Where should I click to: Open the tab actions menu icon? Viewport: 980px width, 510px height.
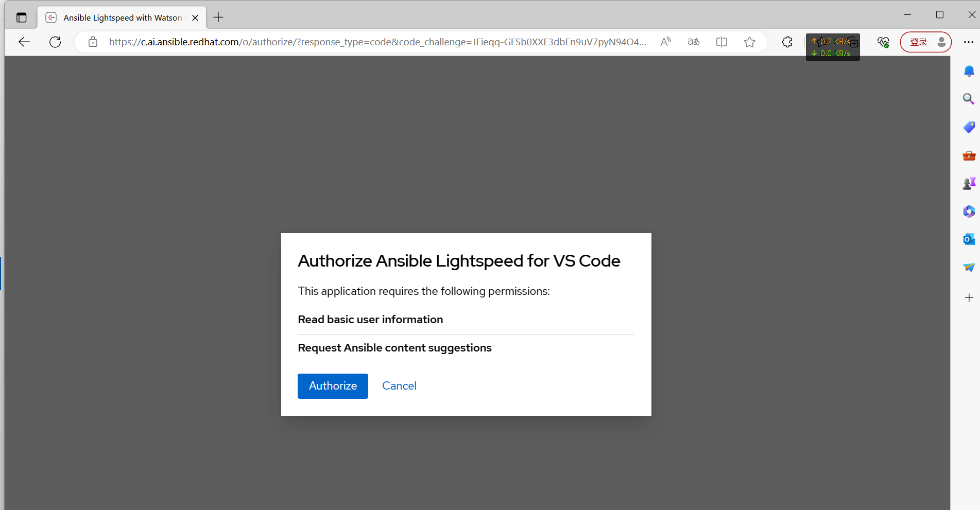click(21, 17)
